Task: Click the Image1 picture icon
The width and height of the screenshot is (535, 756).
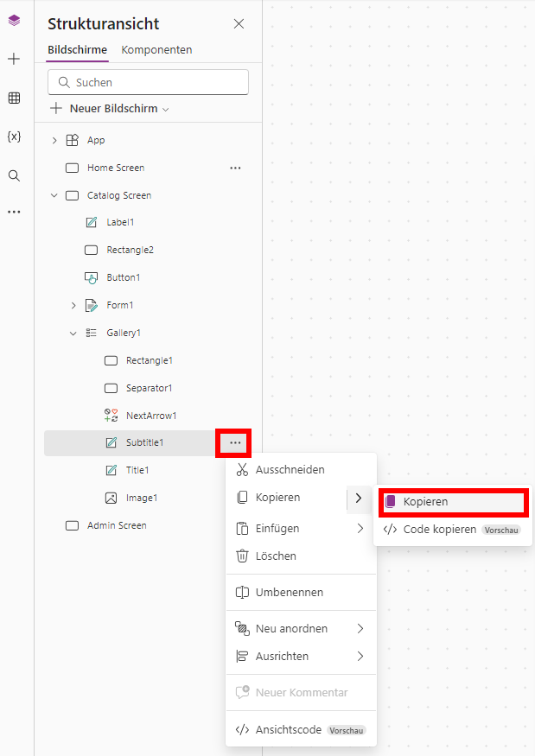Action: [x=111, y=498]
